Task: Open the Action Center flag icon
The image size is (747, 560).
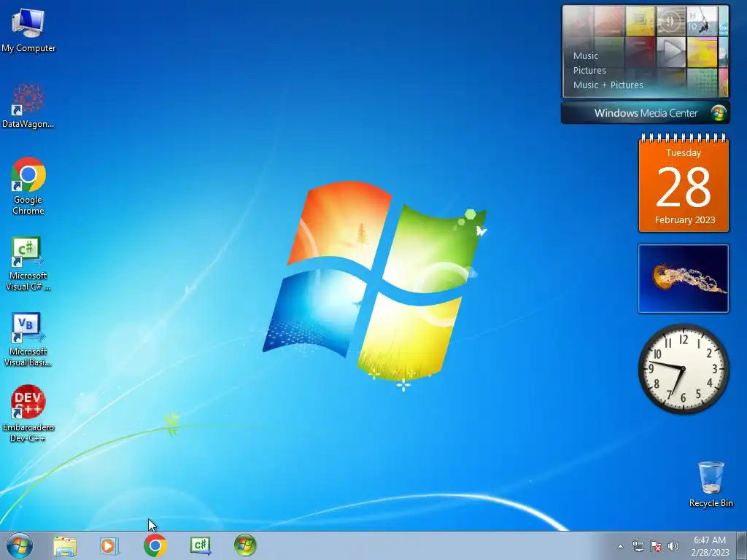Action: tap(656, 546)
